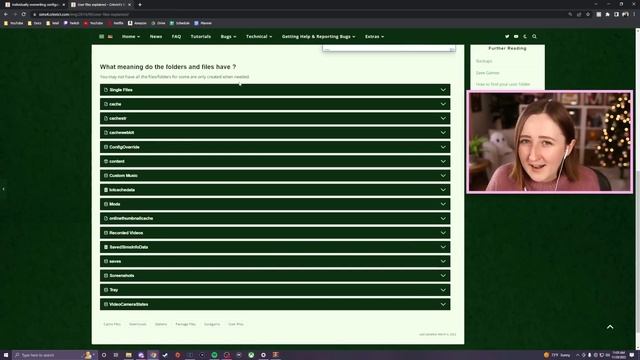Expand the cache folder section
This screenshot has height=360, width=640.
point(275,104)
